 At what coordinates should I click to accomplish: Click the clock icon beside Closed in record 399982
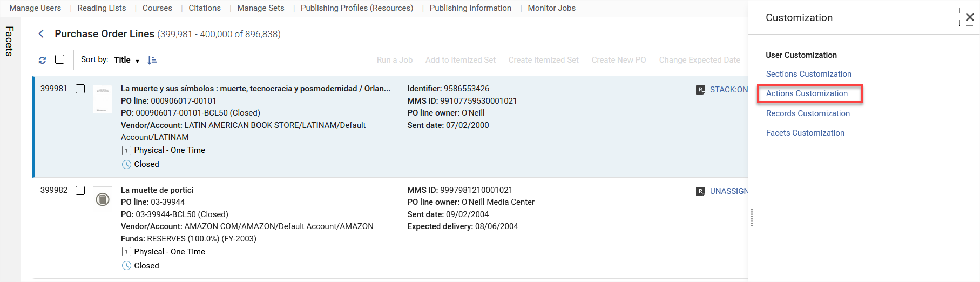click(x=126, y=266)
